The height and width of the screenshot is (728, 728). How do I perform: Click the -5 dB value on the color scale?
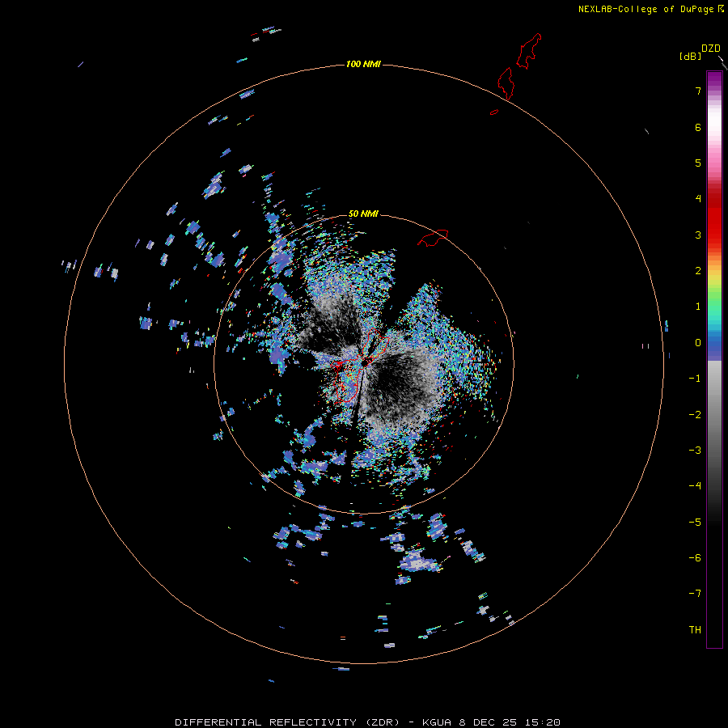click(x=695, y=523)
